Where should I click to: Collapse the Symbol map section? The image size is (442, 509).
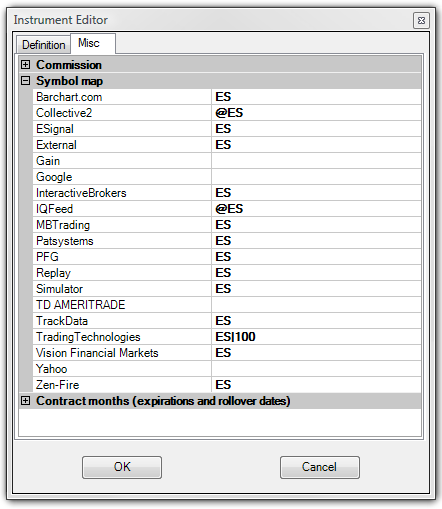coord(26,81)
